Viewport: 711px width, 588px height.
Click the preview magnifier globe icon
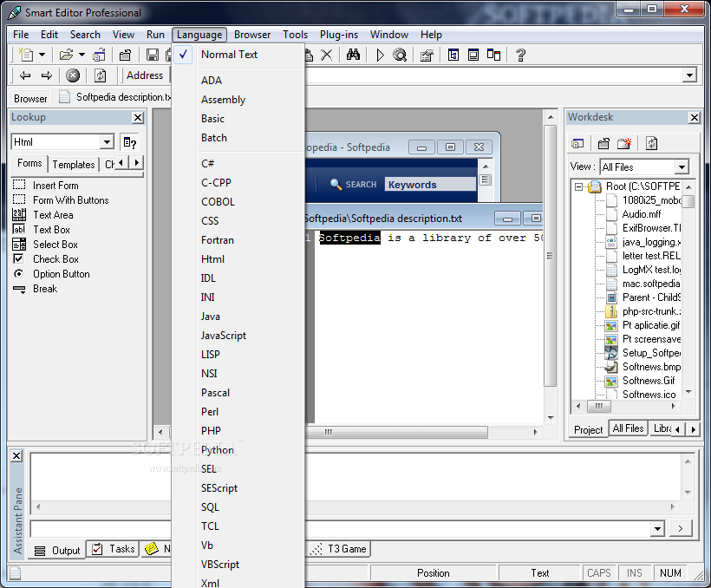point(400,55)
